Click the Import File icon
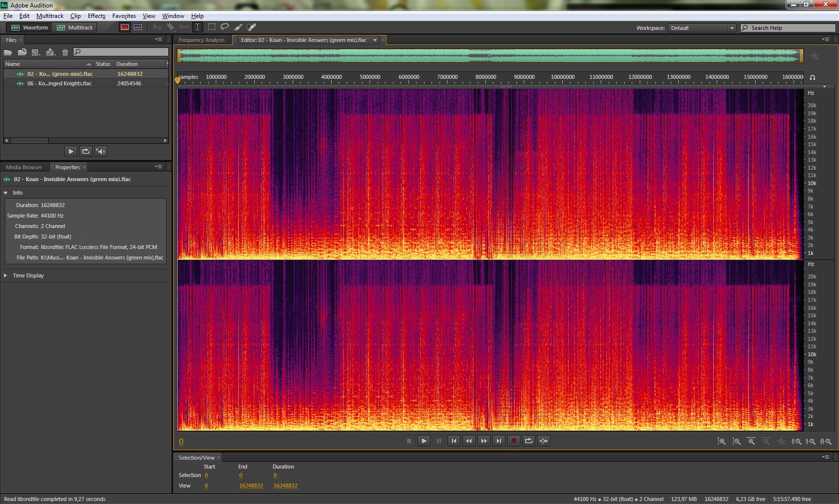Screen dimensions: 839x504 pyautogui.click(x=22, y=52)
